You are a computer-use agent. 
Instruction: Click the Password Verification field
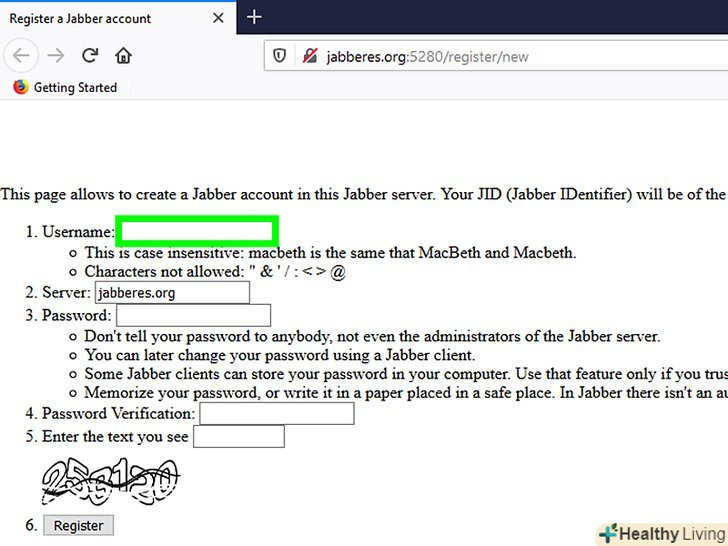(x=277, y=413)
